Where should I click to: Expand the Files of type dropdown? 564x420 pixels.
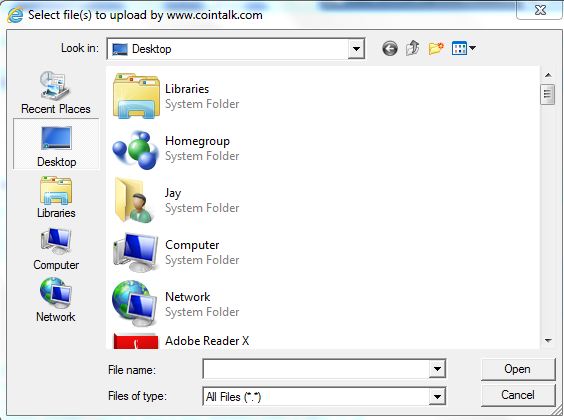[x=437, y=397]
